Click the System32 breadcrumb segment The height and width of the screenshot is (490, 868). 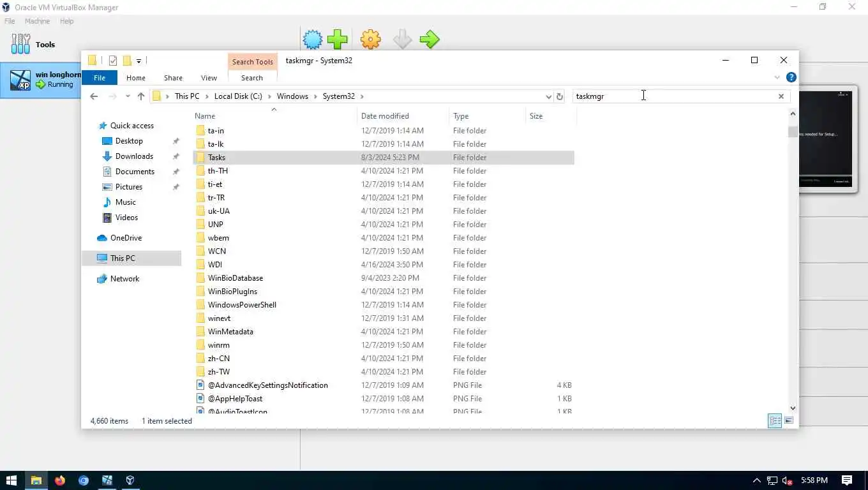pos(338,96)
